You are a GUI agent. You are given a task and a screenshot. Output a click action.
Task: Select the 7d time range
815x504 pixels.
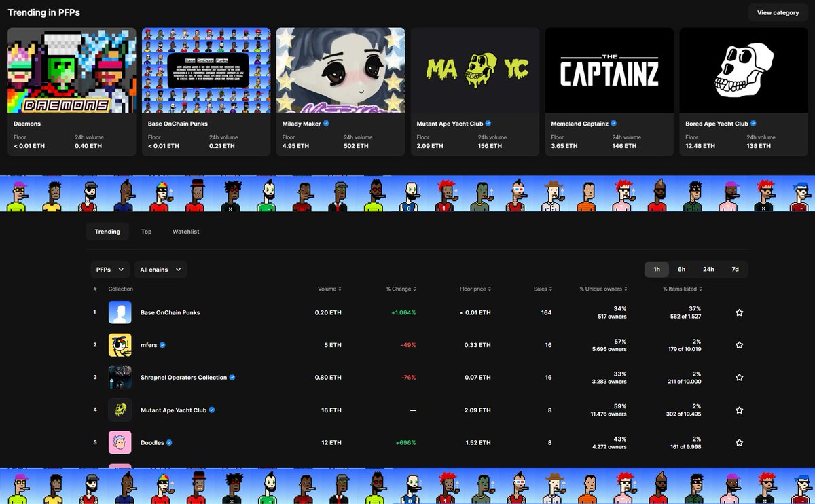(735, 270)
